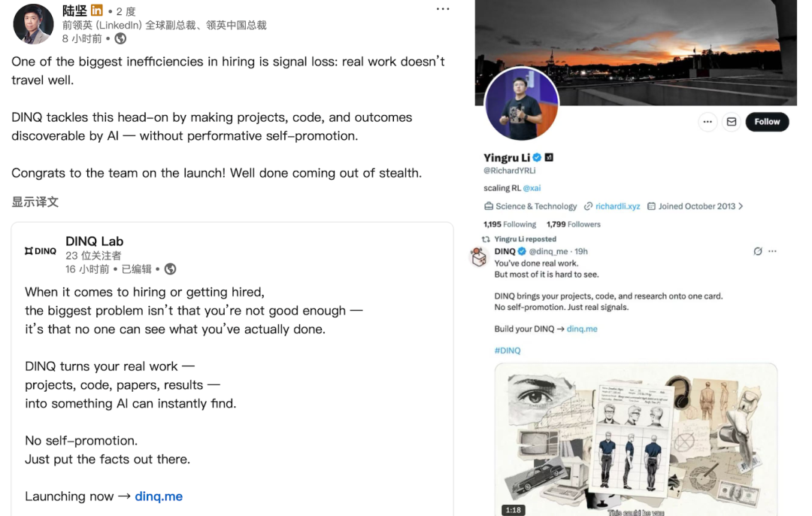Click the globe icon beside 已编辑
The width and height of the screenshot is (812, 516).
point(170,269)
